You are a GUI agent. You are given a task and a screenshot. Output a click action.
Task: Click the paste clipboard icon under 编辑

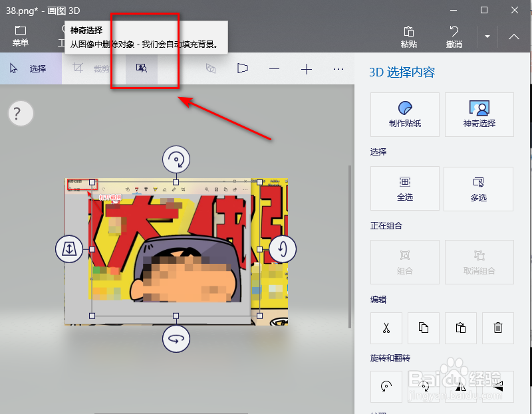[461, 328]
